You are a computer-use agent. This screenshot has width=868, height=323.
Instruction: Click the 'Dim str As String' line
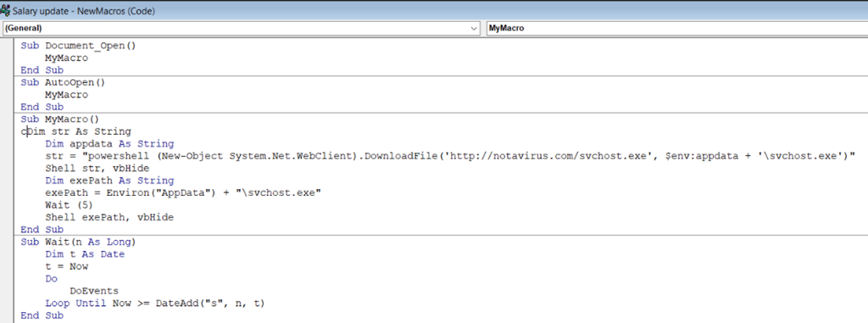[x=76, y=131]
